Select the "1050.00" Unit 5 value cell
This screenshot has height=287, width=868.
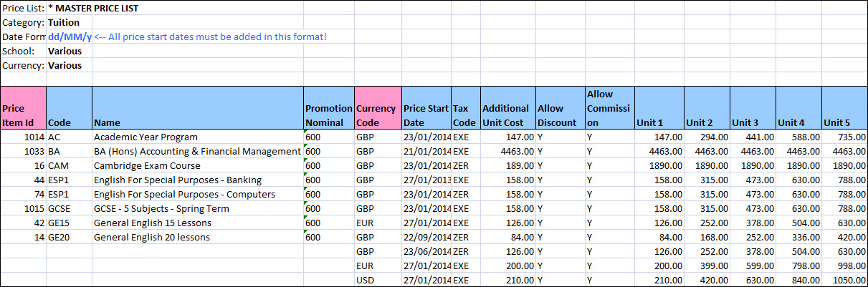[x=844, y=280]
